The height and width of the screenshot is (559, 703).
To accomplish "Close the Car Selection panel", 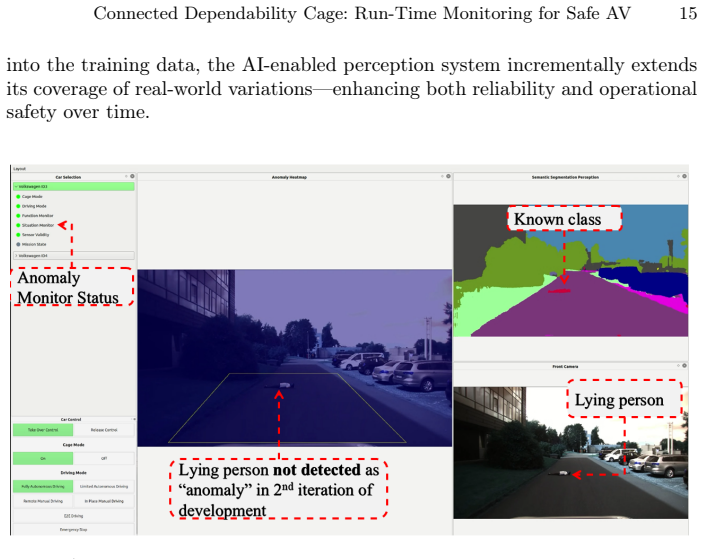I will click(x=132, y=176).
